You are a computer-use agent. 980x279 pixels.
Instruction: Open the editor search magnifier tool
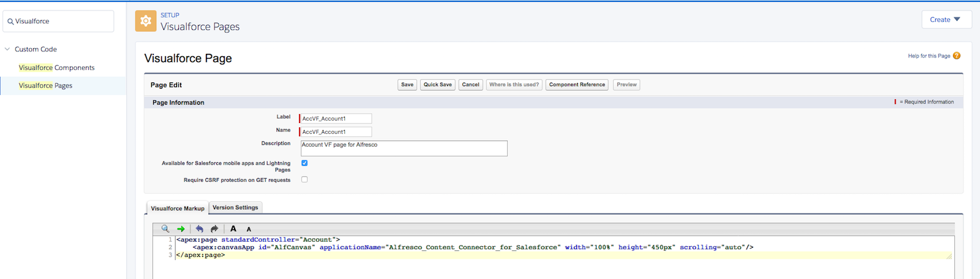165,229
